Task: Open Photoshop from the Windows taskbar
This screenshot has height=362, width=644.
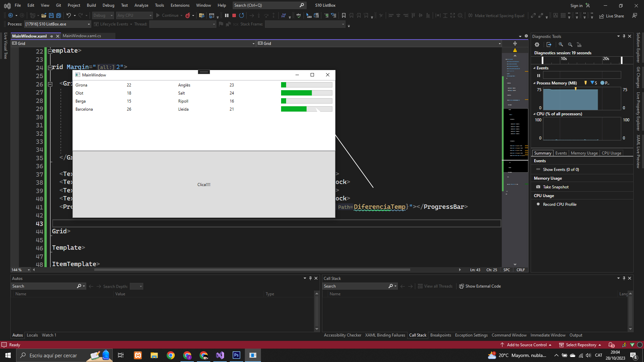Action: (x=236, y=355)
